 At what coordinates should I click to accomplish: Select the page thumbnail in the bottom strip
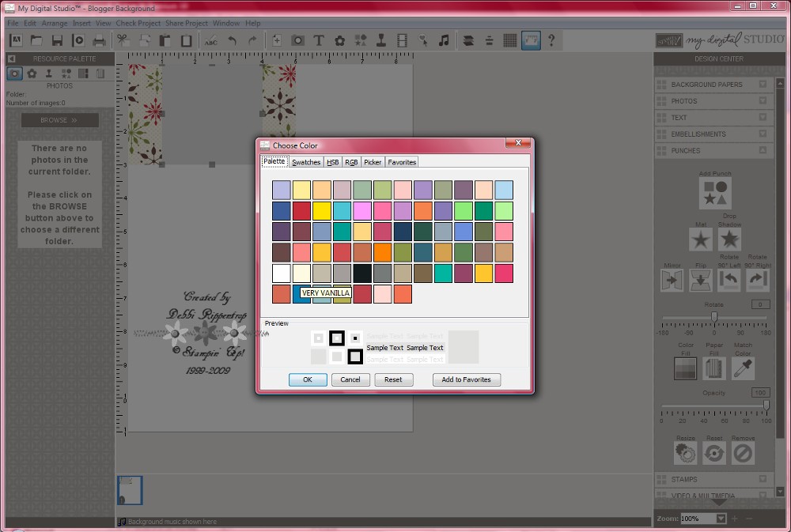(x=131, y=490)
